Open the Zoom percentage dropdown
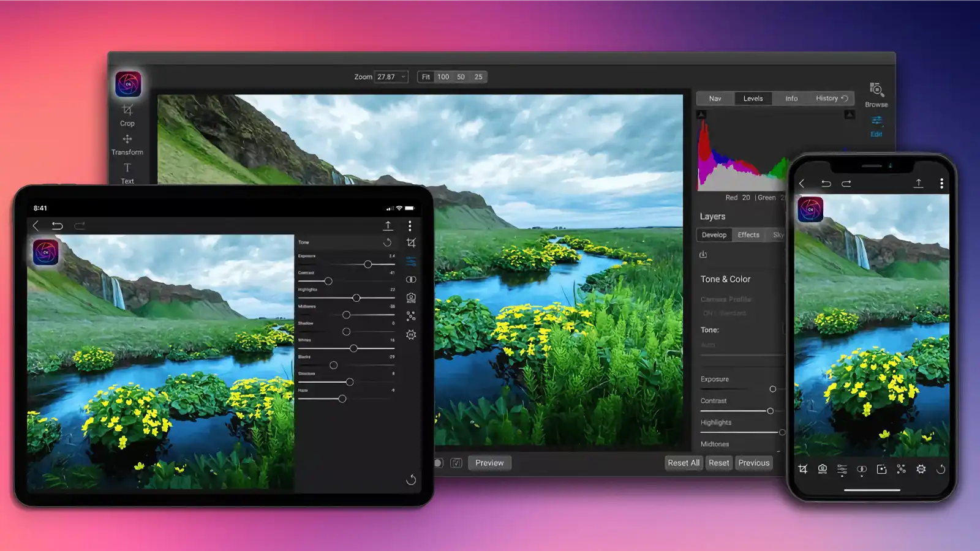The width and height of the screenshot is (980, 551). pyautogui.click(x=391, y=77)
